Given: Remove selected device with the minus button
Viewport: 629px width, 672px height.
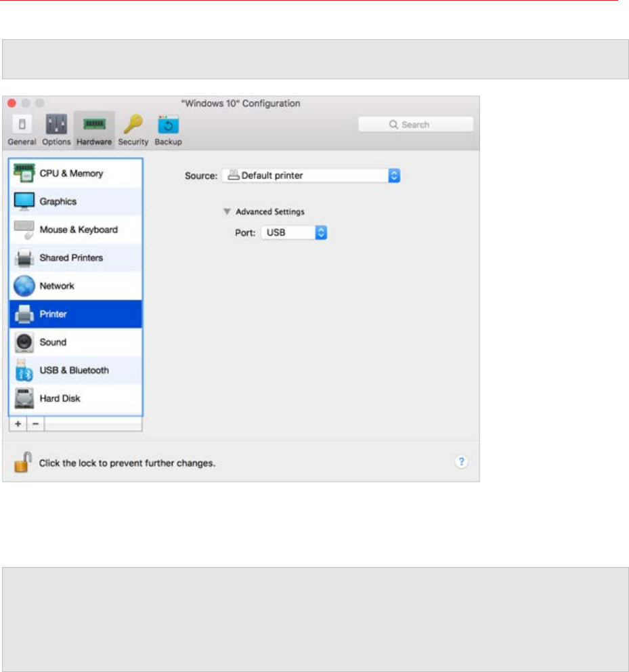Looking at the screenshot, I should tap(36, 424).
